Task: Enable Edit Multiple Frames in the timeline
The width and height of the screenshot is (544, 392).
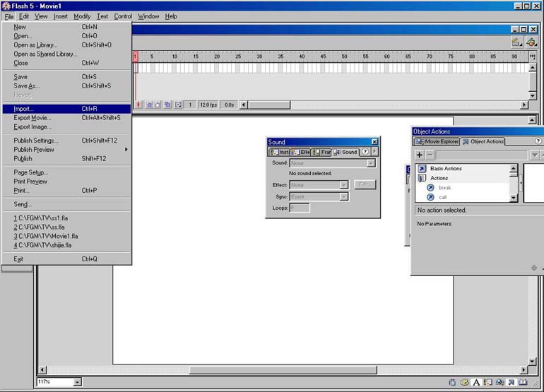Action: click(167, 105)
